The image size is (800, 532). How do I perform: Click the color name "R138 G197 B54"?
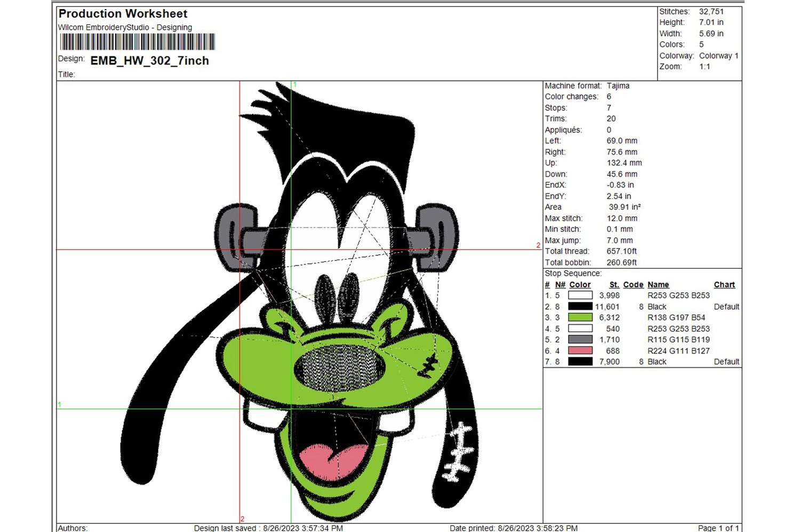point(676,317)
